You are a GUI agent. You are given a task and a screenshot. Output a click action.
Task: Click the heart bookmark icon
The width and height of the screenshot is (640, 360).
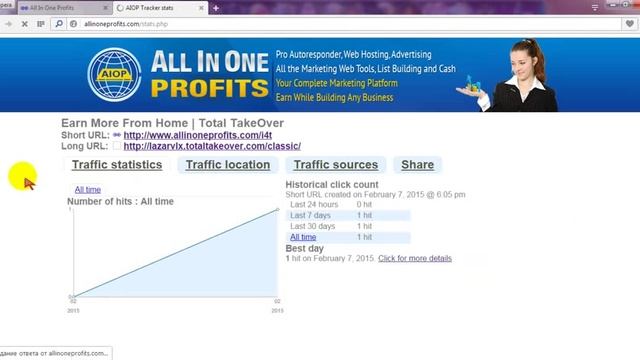630,24
